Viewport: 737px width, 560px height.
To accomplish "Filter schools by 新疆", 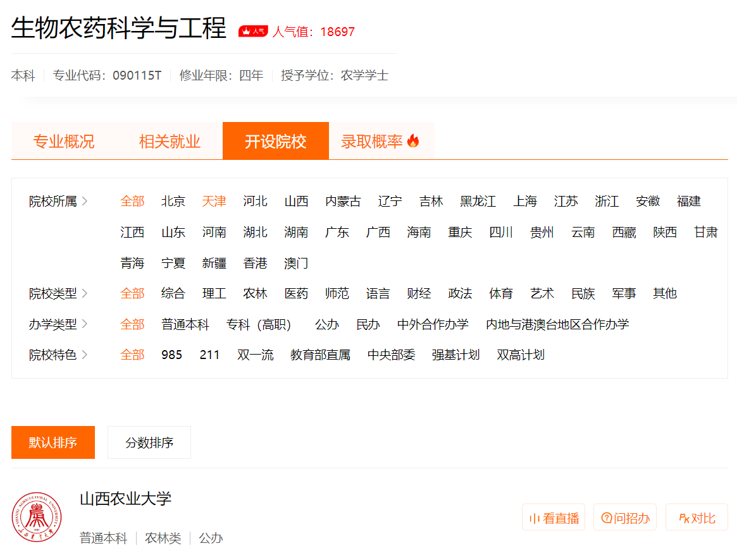I will coord(214,263).
